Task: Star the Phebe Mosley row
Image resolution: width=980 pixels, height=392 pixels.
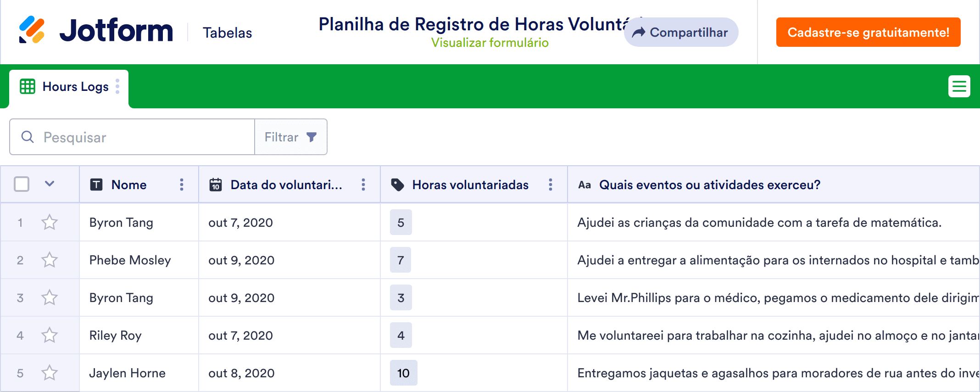Action: coord(50,260)
